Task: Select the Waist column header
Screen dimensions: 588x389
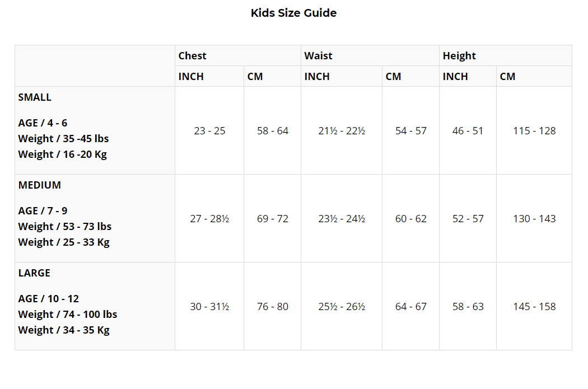Action: [318, 56]
